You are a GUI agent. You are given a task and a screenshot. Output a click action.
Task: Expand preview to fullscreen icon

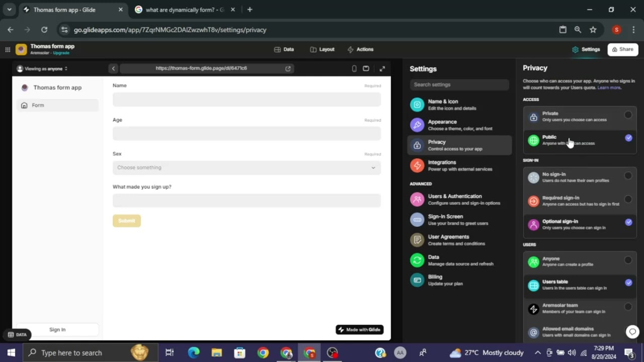click(382, 68)
